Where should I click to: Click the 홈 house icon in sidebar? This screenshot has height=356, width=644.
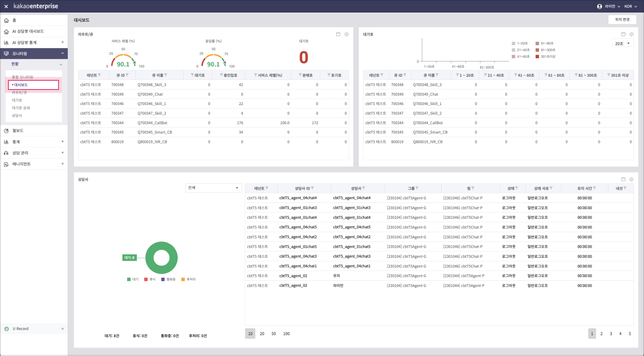tap(6, 20)
